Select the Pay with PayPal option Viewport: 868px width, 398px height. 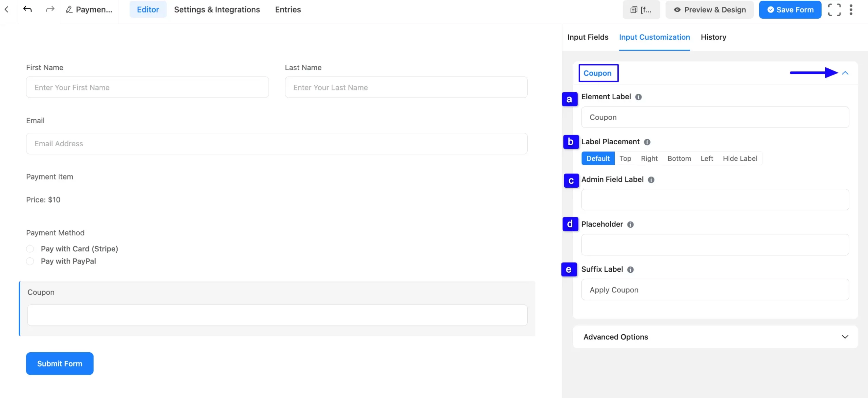point(30,261)
